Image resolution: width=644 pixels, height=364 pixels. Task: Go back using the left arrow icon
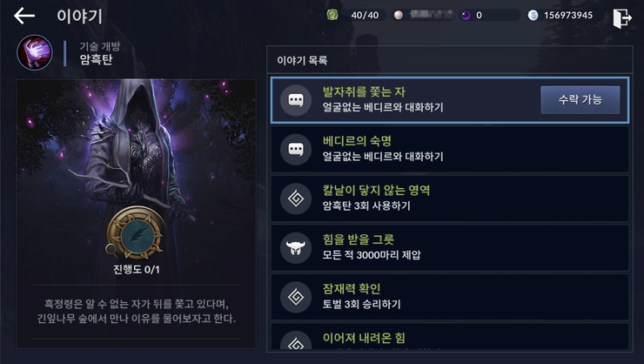click(24, 16)
